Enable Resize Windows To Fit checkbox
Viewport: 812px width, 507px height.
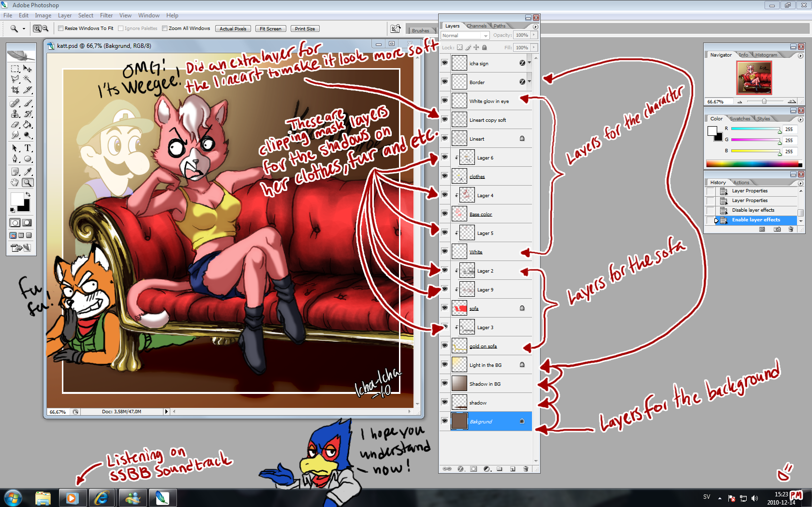(x=61, y=29)
